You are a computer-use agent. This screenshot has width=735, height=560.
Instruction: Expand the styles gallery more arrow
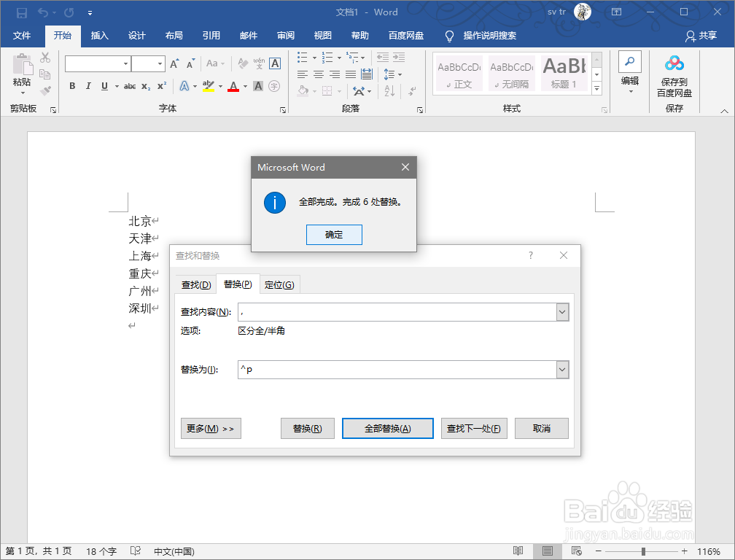tap(596, 88)
